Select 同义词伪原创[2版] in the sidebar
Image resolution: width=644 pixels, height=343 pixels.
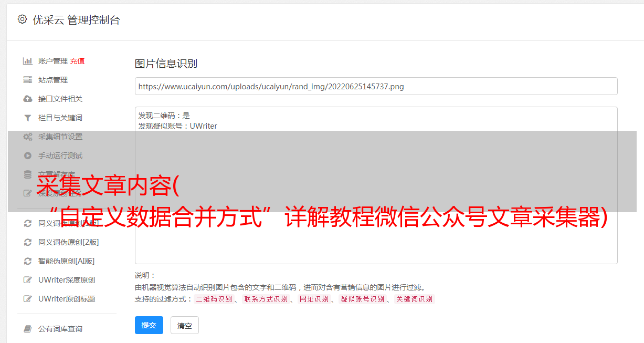69,242
